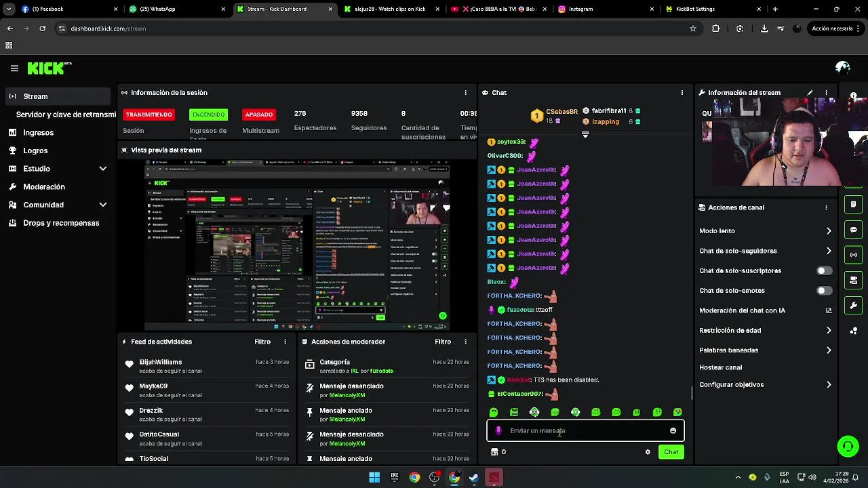Open Palabras baneadas settings arrow
Screen dimensions: 868x488
point(829,350)
